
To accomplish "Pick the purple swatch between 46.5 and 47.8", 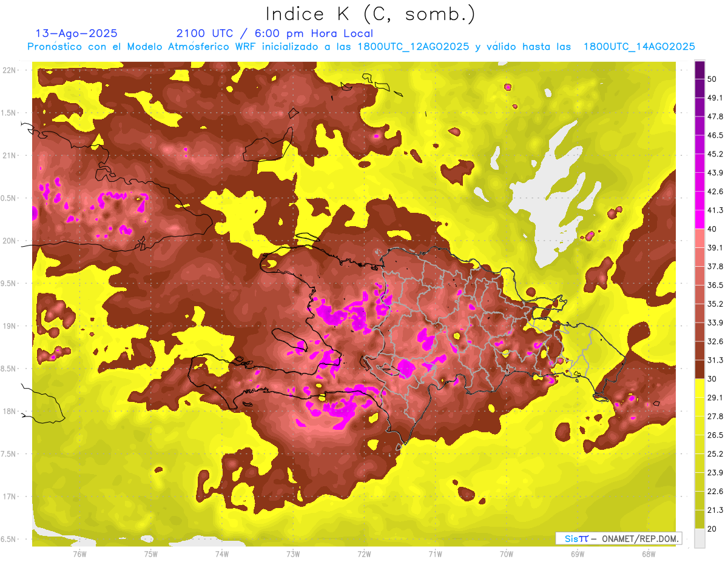I will (x=699, y=126).
